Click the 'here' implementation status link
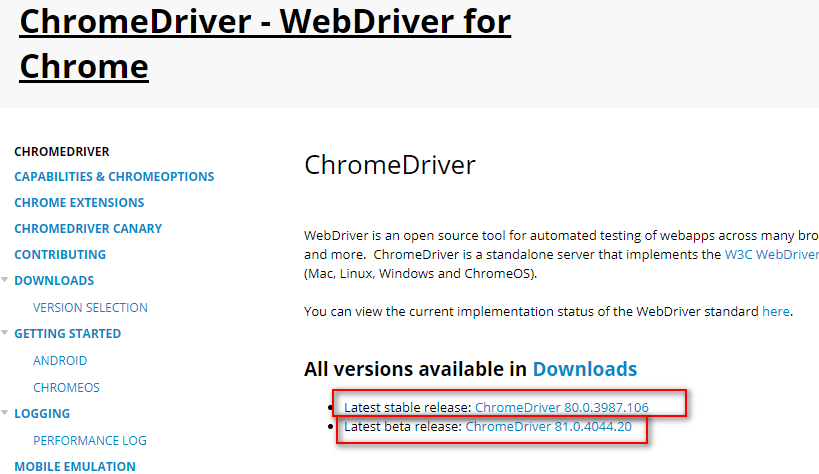Screen dimensions: 819x474 coord(775,311)
